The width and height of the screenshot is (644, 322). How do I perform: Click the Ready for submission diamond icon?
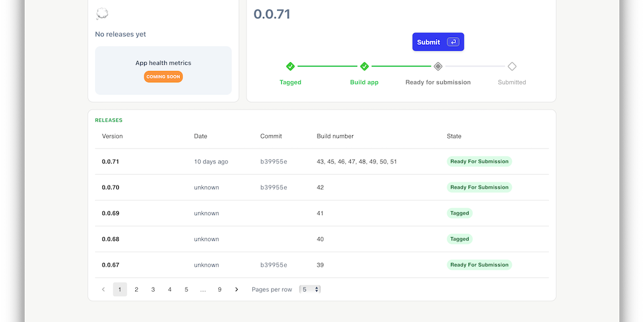pyautogui.click(x=438, y=66)
